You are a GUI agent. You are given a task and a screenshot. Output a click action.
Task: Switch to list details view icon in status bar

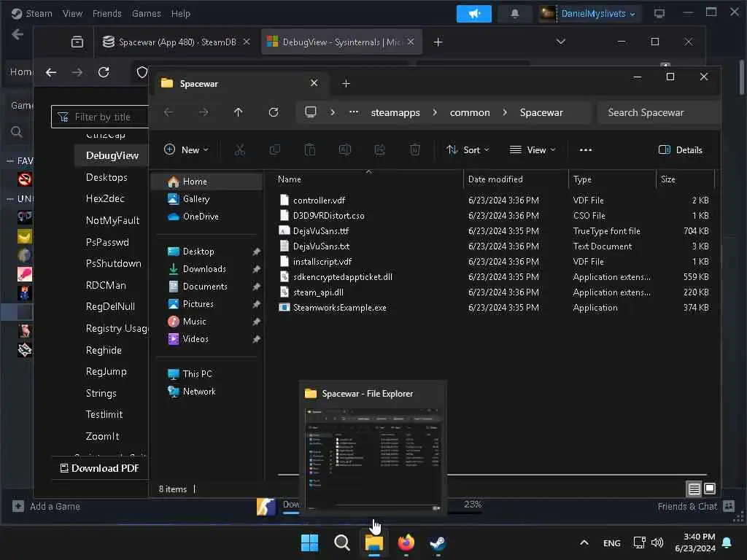tap(694, 489)
